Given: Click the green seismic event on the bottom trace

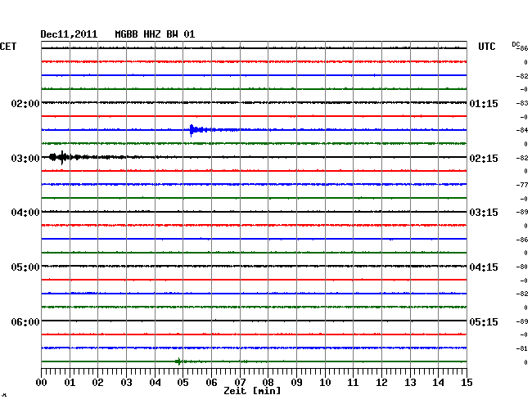Looking at the screenshot, I should click(178, 361).
